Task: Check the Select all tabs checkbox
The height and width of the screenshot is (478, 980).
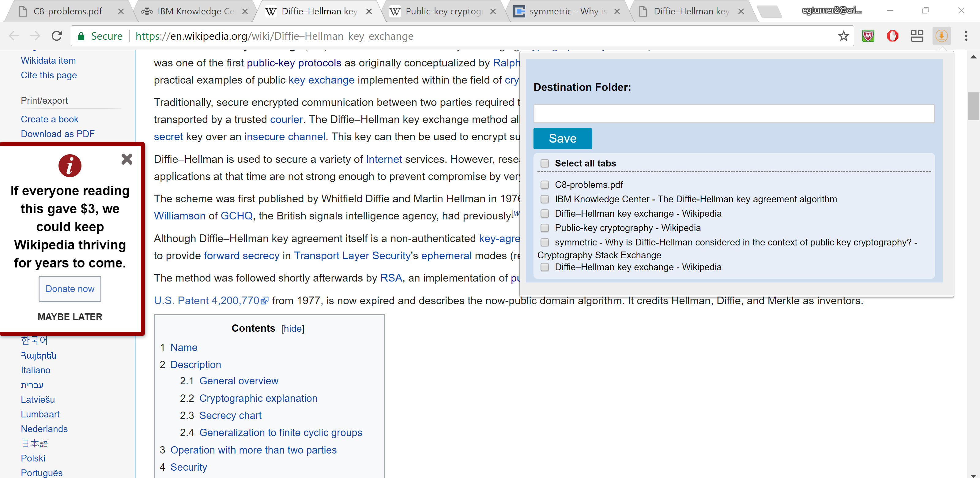Action: pyautogui.click(x=545, y=163)
